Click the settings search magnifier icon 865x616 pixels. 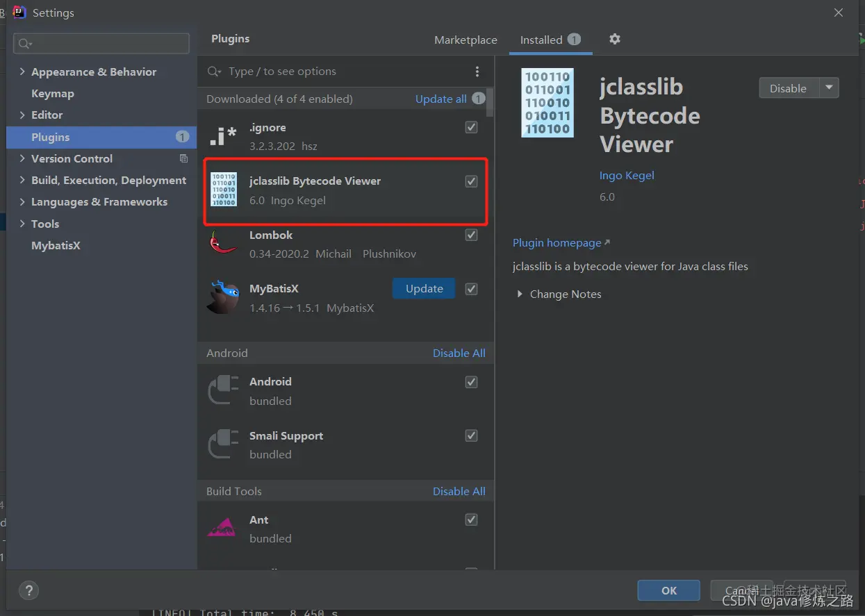tap(24, 44)
